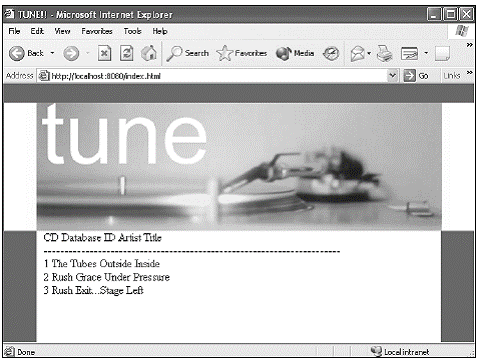Image resolution: width=479 pixels, height=360 pixels.
Task: Open the Favorites toolbar button
Action: coord(242,53)
